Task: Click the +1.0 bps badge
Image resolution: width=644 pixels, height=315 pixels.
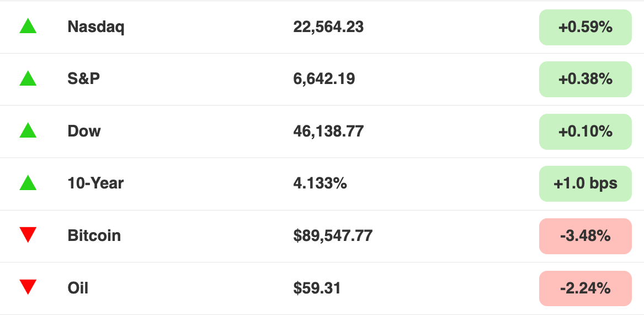Action: click(x=586, y=184)
